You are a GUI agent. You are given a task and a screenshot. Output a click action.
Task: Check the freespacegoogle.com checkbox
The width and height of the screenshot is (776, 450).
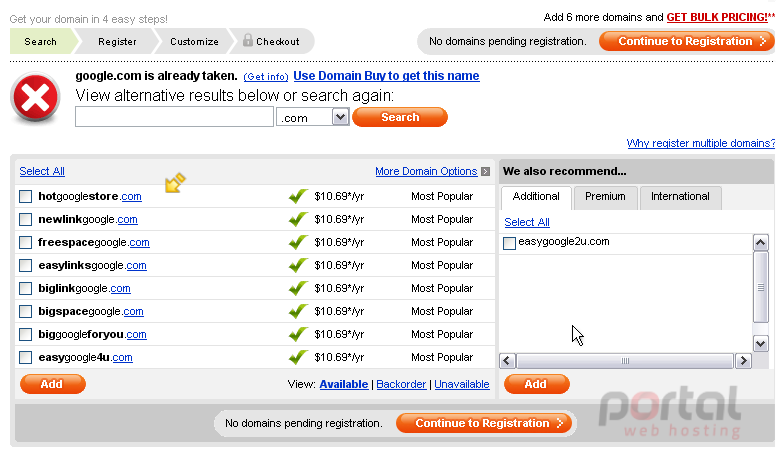point(25,243)
